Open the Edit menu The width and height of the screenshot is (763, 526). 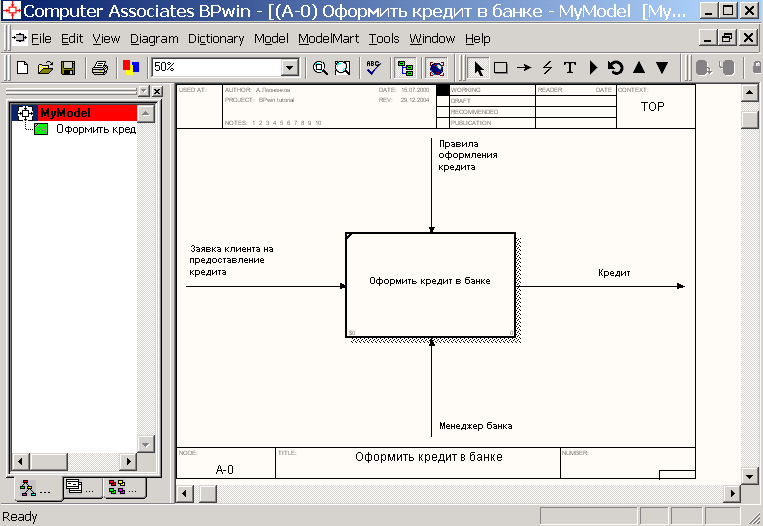point(72,38)
